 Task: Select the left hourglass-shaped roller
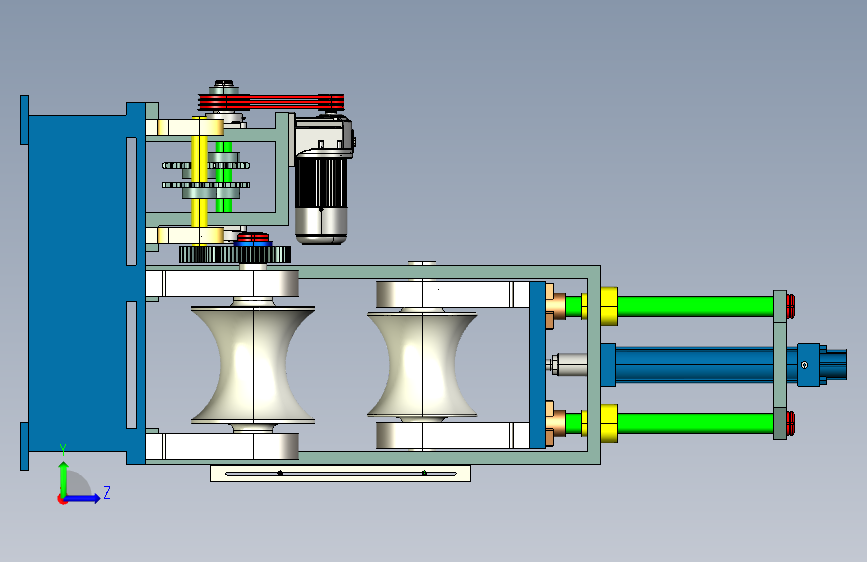[253, 365]
